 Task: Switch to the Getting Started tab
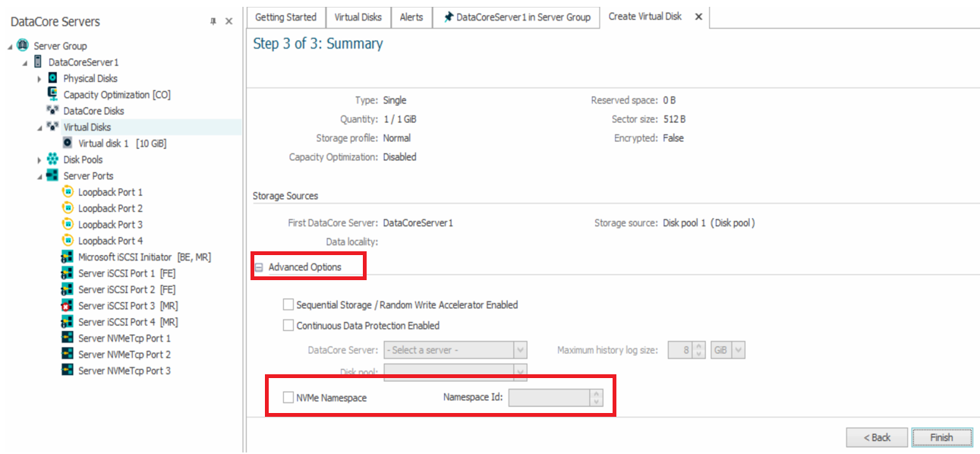coord(285,17)
